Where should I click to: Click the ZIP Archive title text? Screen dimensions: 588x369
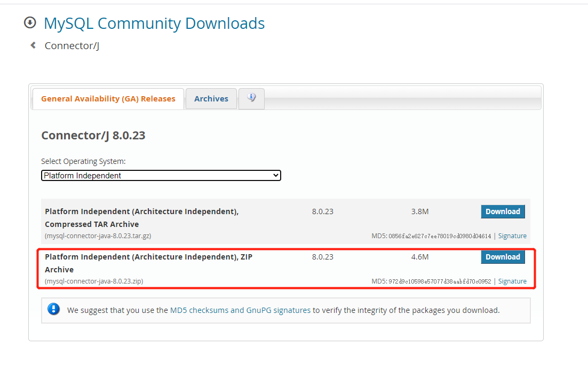[148, 263]
